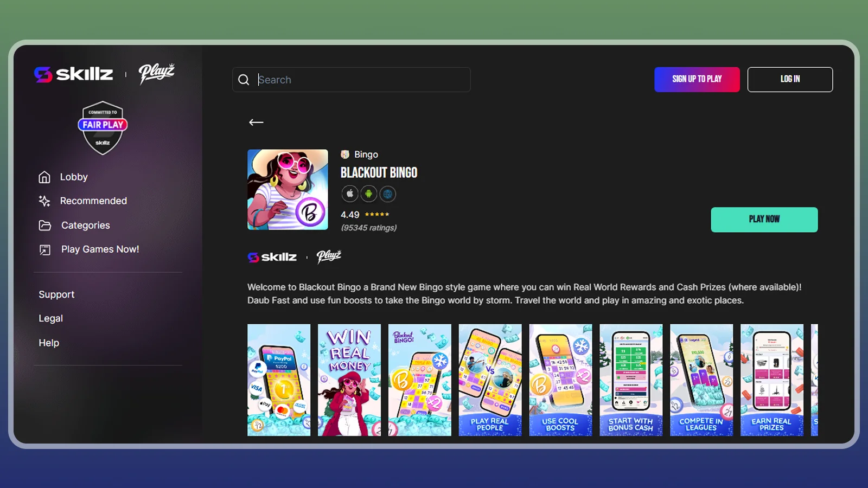This screenshot has height=488, width=868.
Task: Select Play Games Now! menu item
Action: [x=100, y=249]
